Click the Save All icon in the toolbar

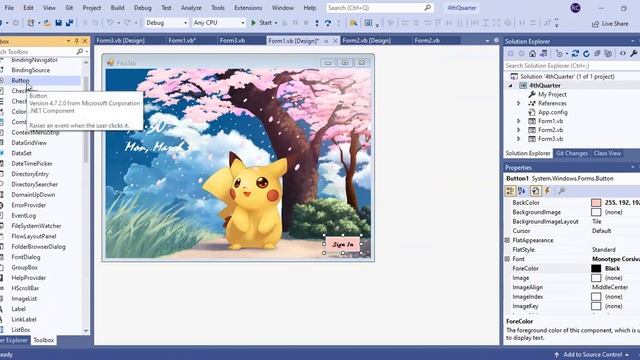[69, 23]
